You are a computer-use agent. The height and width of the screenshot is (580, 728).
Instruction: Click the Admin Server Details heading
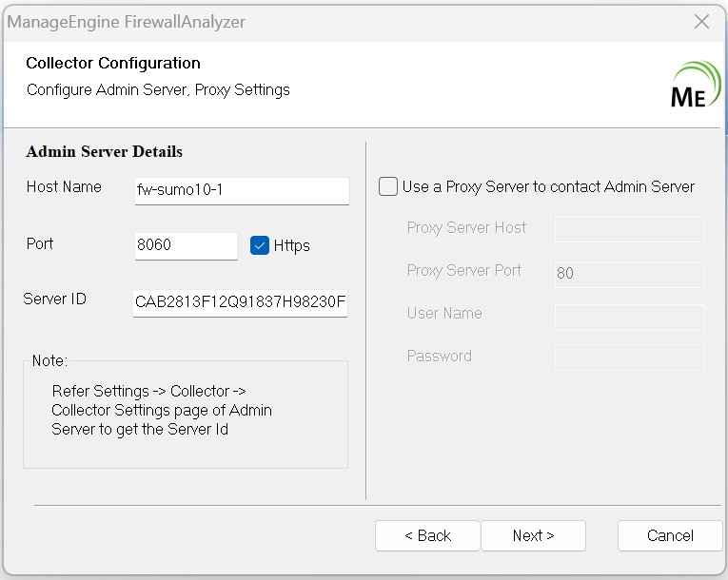105,152
